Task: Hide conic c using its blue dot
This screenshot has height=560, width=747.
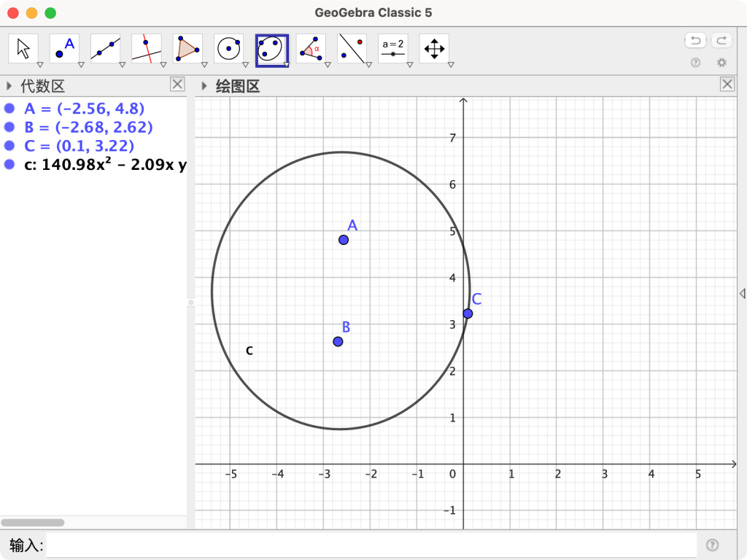Action: (x=7, y=166)
